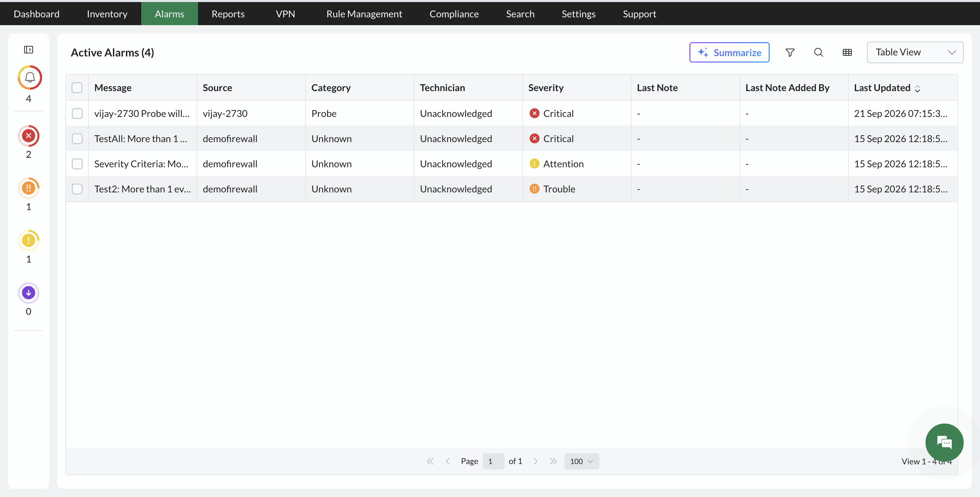
Task: Go to first page double-arrow
Action: [430, 461]
